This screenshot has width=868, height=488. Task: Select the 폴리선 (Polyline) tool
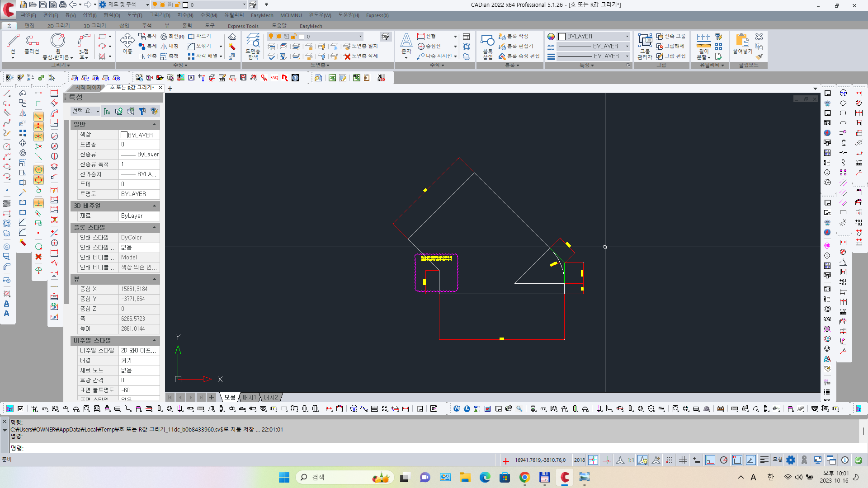pyautogui.click(x=32, y=44)
